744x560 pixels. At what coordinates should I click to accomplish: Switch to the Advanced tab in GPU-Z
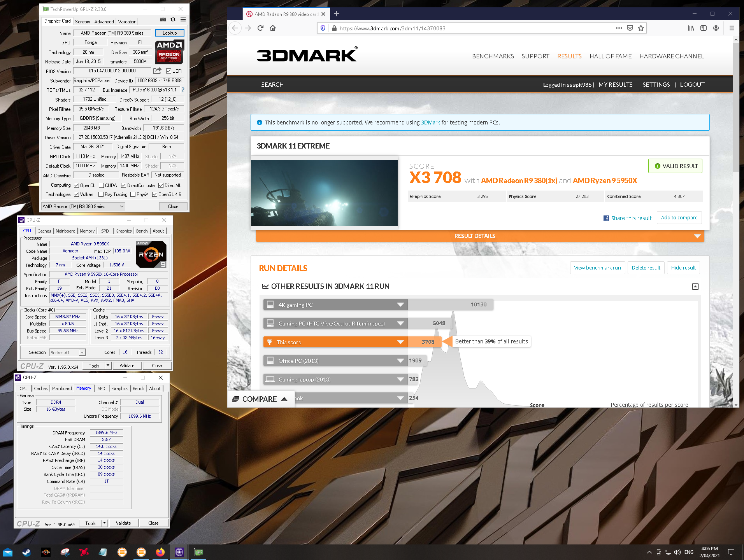point(104,21)
